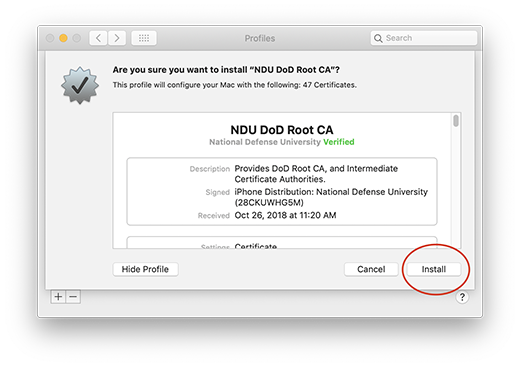Click the Install button
The height and width of the screenshot is (367, 520).
434,269
